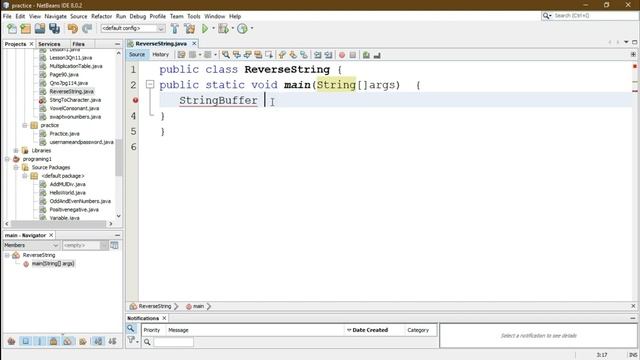Click the Find Previous Occurrence icon
This screenshot has height=360, width=640.
click(x=237, y=55)
